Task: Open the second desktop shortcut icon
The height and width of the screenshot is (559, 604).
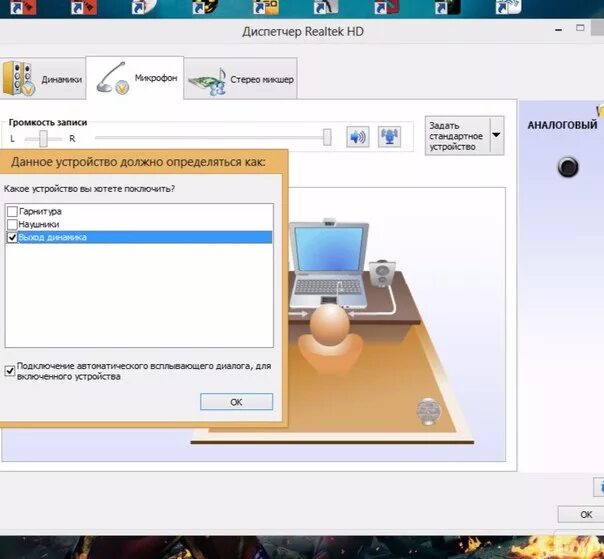Action: click(84, 7)
